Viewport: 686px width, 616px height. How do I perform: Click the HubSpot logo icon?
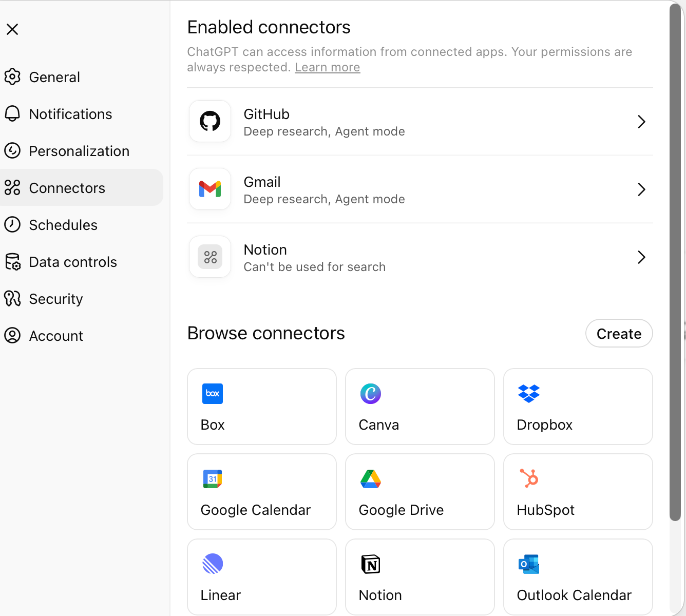[529, 478]
